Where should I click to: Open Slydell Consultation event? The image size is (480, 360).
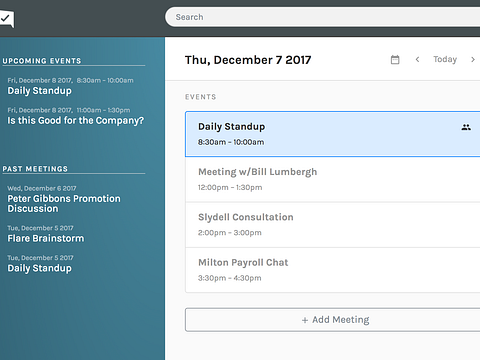click(x=333, y=225)
